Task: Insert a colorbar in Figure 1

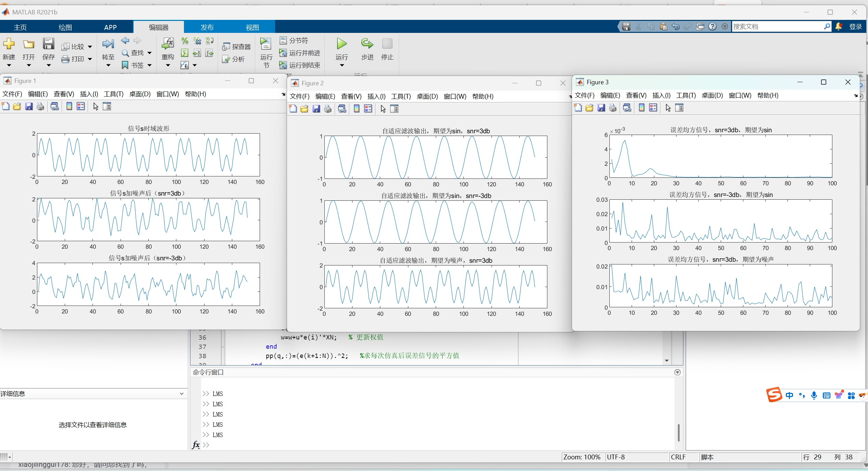Action: coord(69,106)
